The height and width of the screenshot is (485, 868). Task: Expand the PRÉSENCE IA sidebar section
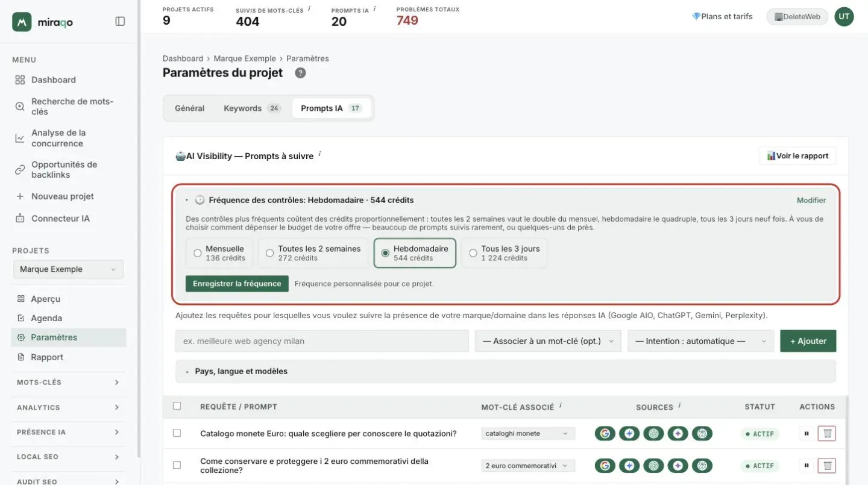coord(68,432)
